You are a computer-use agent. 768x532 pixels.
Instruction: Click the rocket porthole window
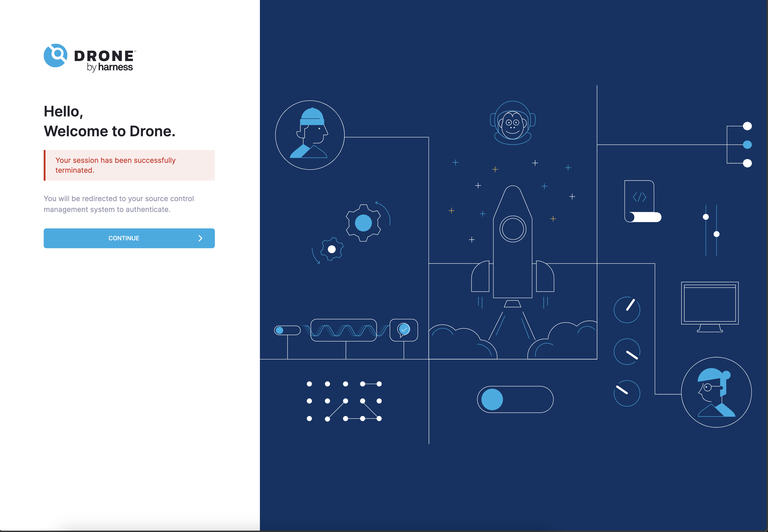513,229
